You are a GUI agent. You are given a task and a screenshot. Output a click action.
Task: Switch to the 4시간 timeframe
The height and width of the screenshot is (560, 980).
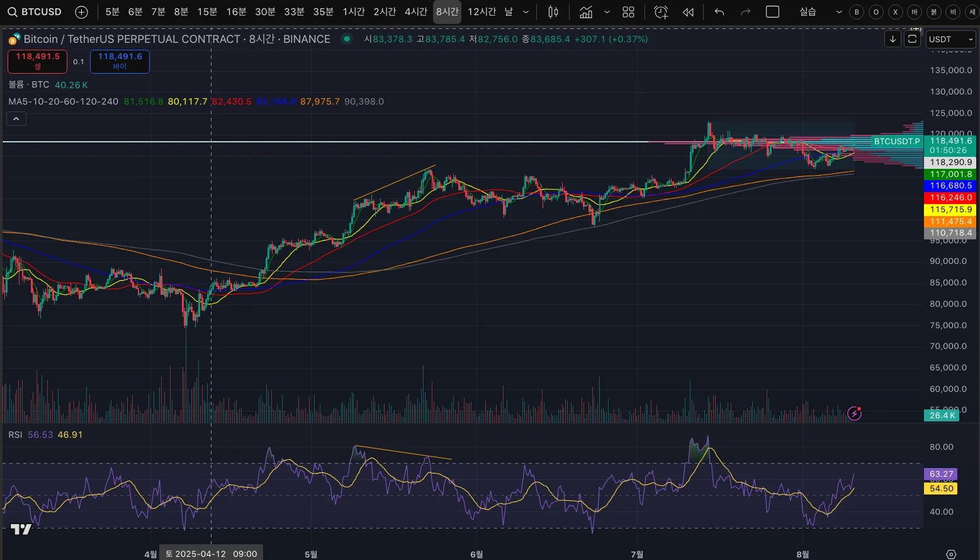[x=415, y=12]
